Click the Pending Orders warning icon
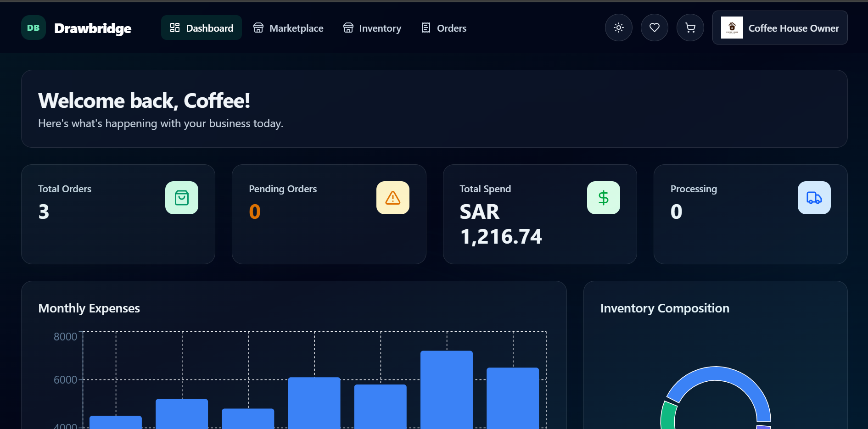The image size is (868, 429). (x=393, y=198)
